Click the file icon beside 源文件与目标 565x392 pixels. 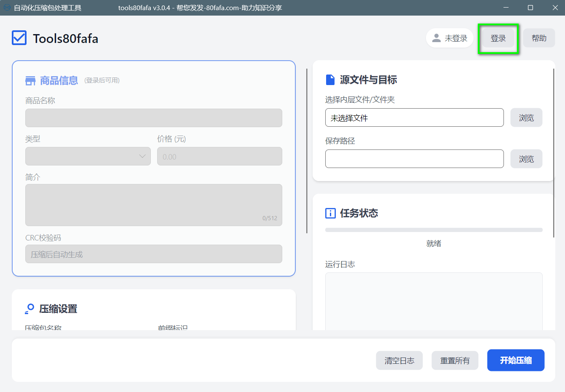click(x=330, y=80)
